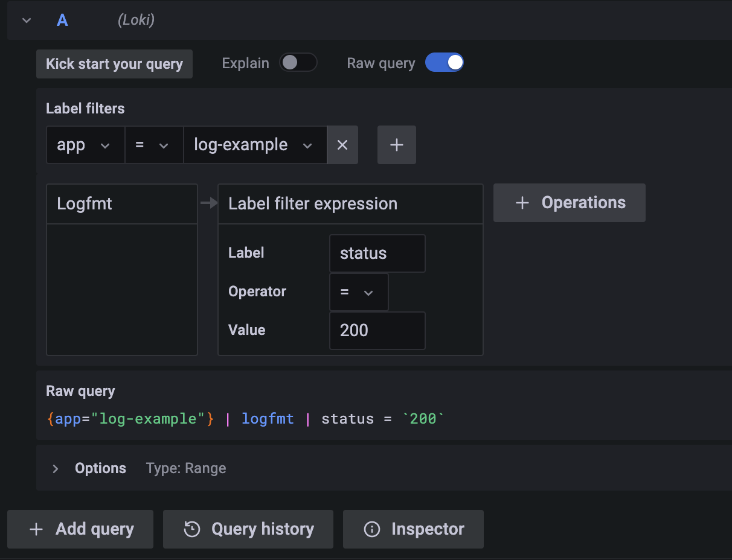Viewport: 732px width, 560px height.
Task: Expand the Options section
Action: [56, 468]
